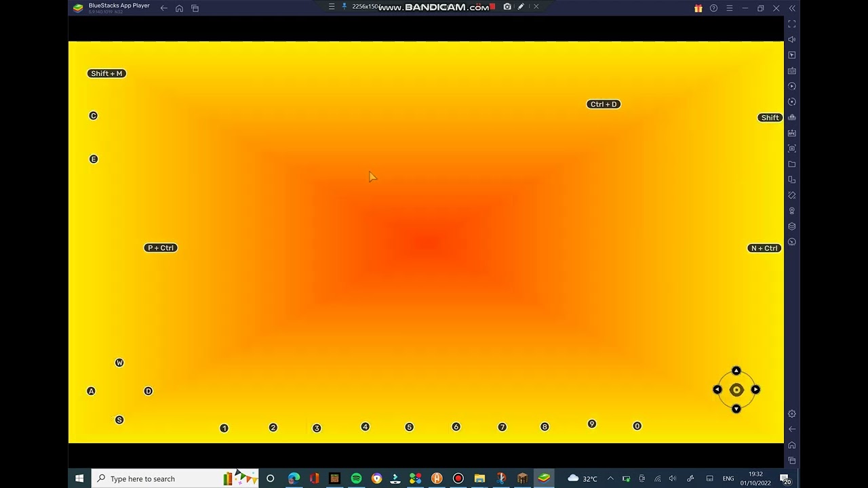Tap the hotbar key overlay labeled 4

tap(366, 427)
